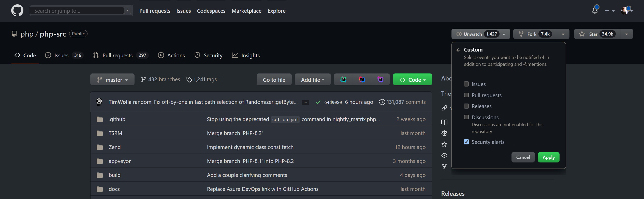Check the Pull requests notification box
This screenshot has height=199, width=644.
(466, 95)
